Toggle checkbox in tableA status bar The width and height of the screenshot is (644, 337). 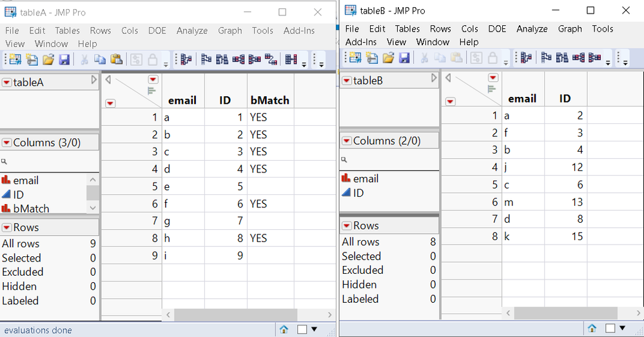302,329
